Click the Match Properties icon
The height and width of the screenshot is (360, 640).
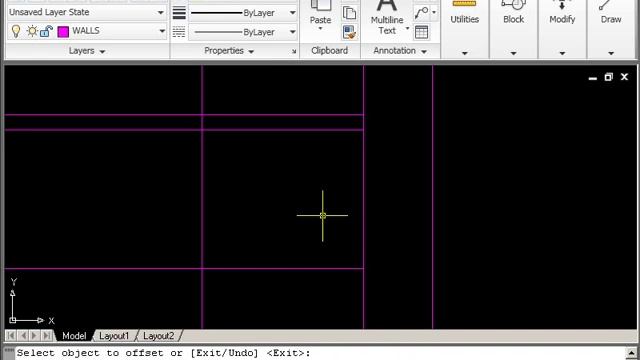click(x=349, y=32)
